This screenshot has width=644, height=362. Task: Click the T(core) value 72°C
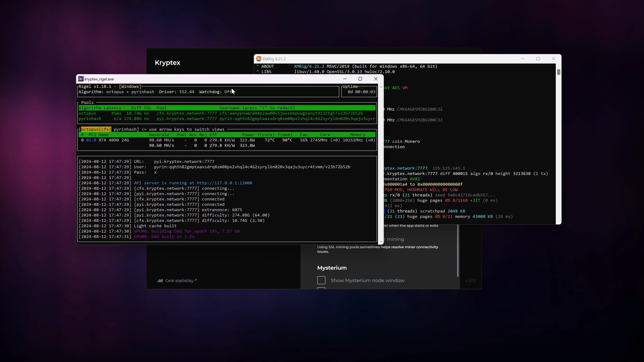(x=270, y=140)
